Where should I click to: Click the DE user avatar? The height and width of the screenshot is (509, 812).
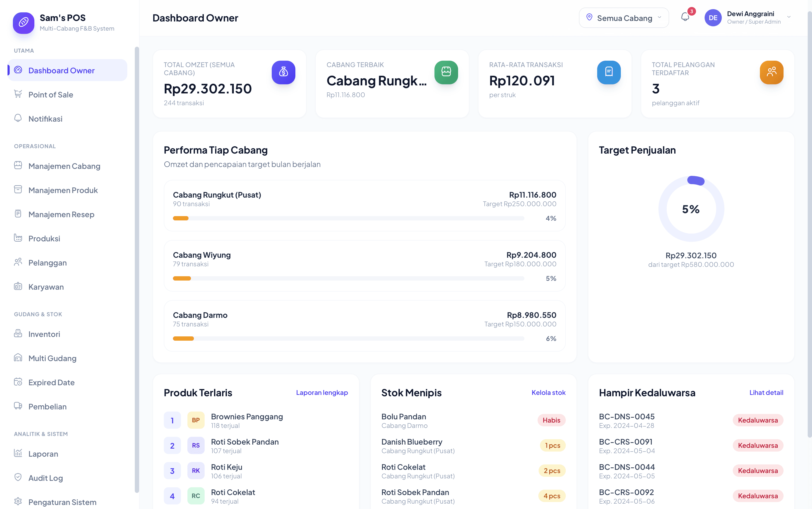(x=713, y=18)
